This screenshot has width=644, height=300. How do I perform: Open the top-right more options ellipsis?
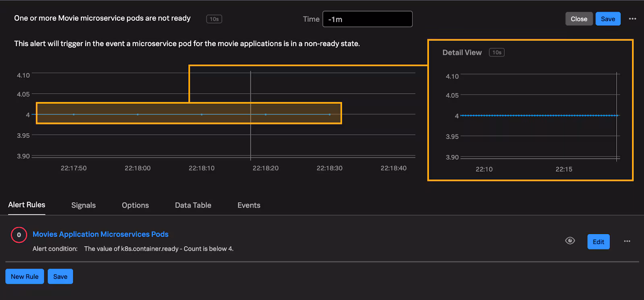coord(632,19)
